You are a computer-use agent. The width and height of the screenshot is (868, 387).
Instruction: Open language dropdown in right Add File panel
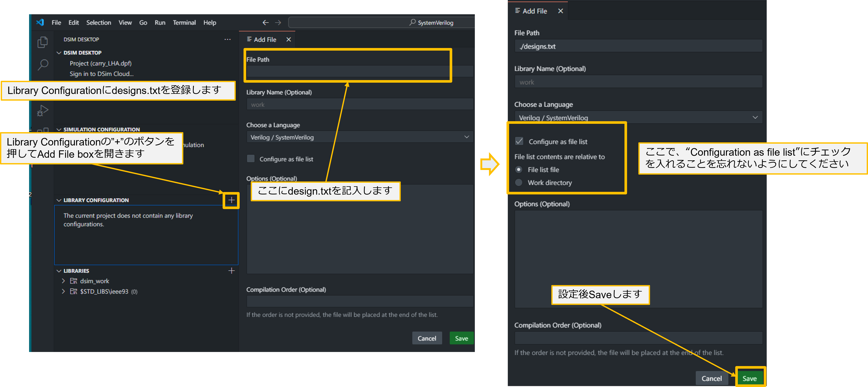point(638,117)
